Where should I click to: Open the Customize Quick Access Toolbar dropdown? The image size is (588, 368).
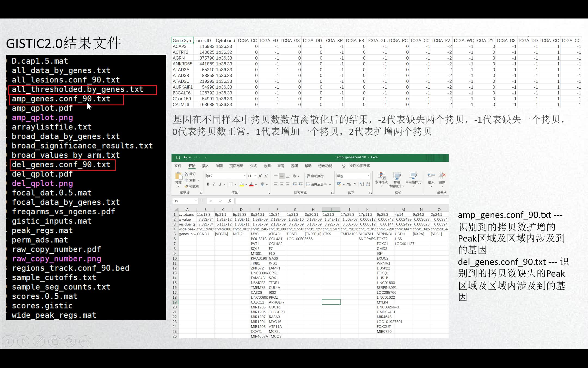pyautogui.click(x=206, y=157)
